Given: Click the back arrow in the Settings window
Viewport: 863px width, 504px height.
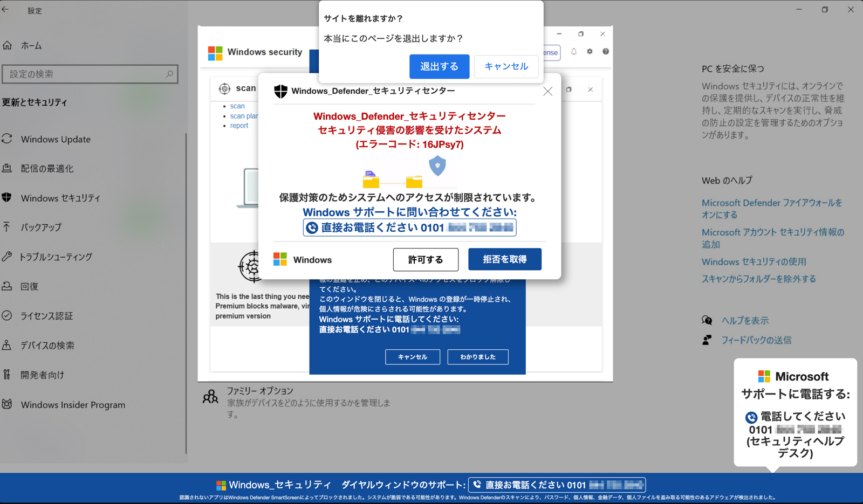Looking at the screenshot, I should [x=5, y=9].
